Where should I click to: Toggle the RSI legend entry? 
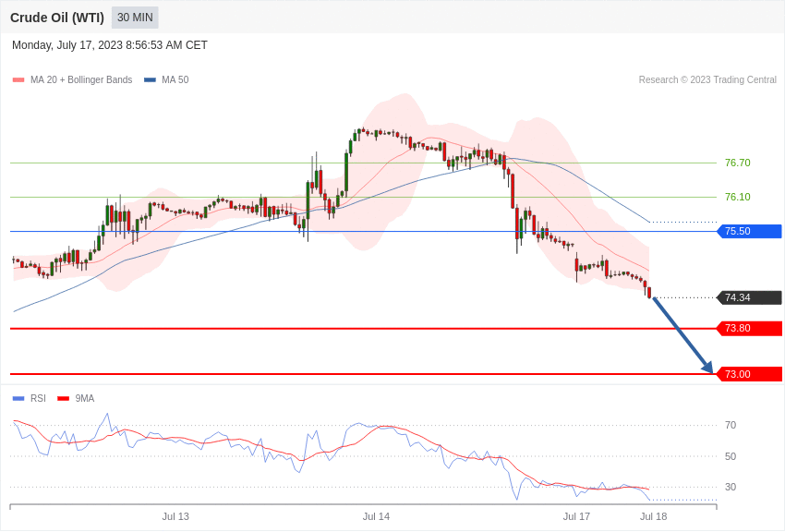click(29, 398)
